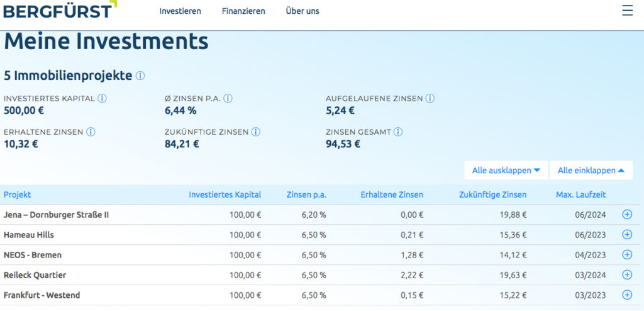The height and width of the screenshot is (311, 644).
Task: Sort by Projekt column header
Action: pos(17,195)
